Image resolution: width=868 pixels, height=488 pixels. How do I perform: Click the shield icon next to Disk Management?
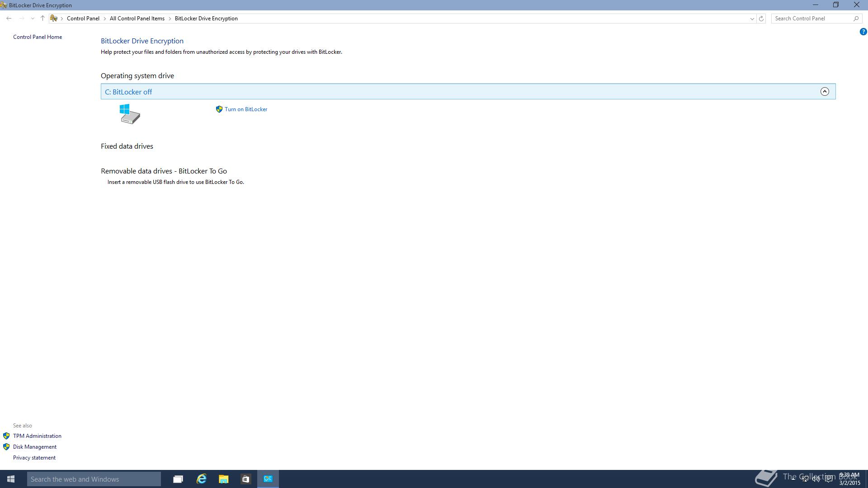6,447
